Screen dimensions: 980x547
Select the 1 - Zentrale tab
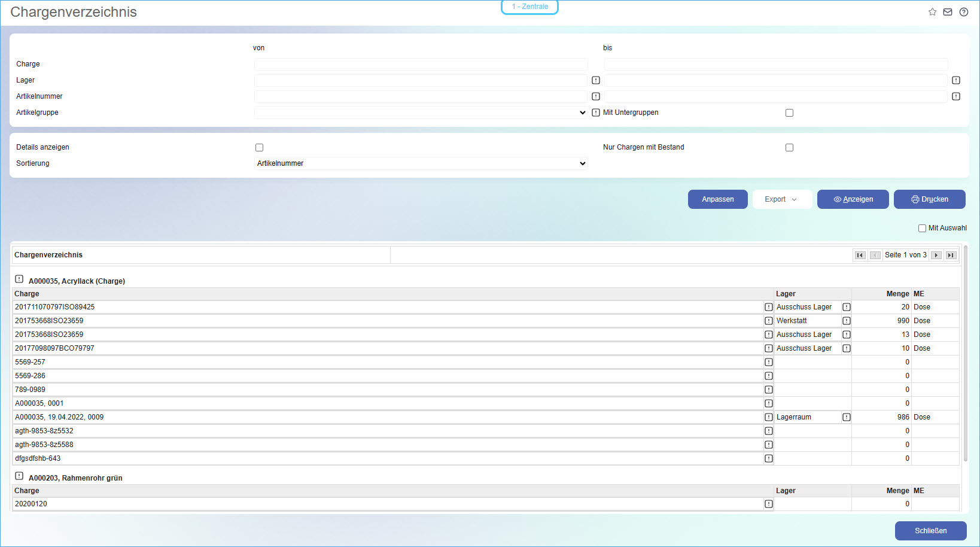(529, 7)
